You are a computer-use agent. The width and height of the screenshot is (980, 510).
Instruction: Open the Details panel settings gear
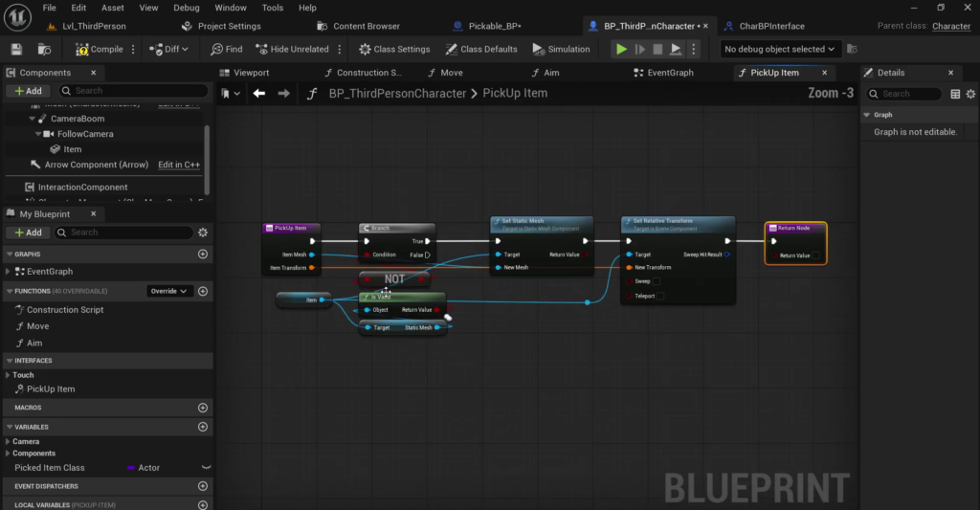[x=970, y=94]
